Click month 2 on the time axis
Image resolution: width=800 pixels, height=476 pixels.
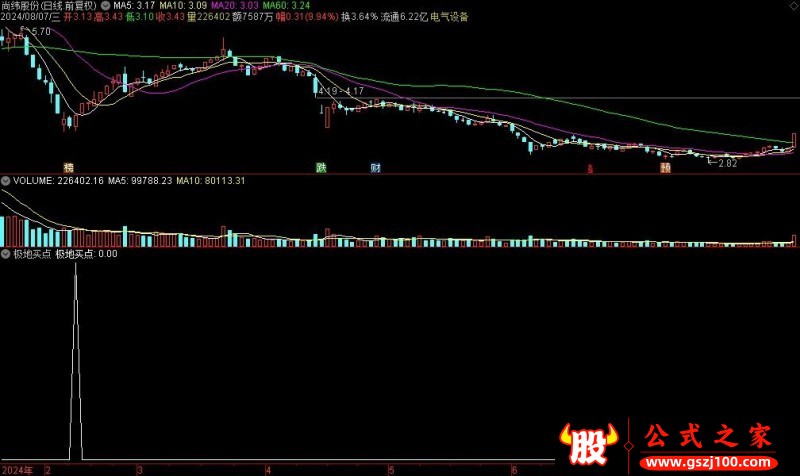48,470
